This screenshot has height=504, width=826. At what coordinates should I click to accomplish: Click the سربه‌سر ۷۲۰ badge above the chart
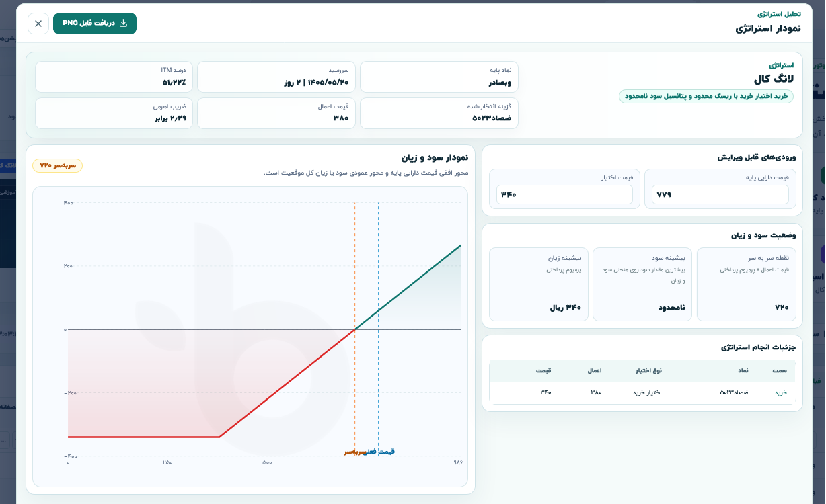tap(58, 165)
